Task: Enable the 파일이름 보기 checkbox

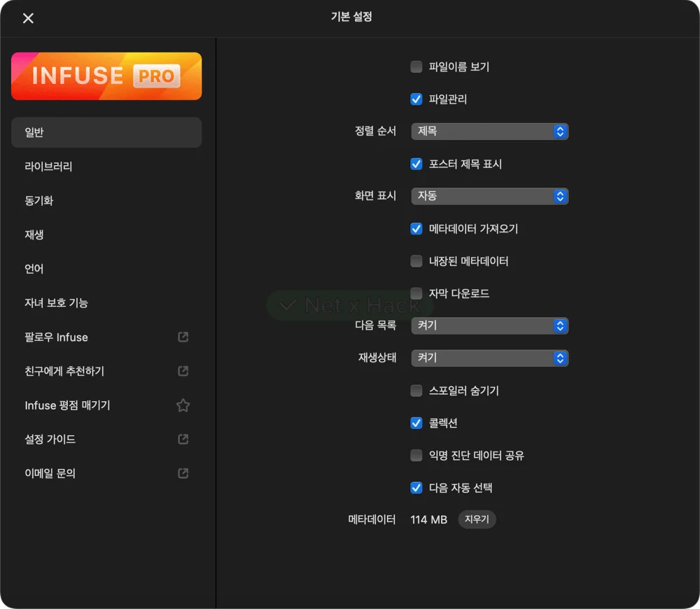Action: pos(416,66)
